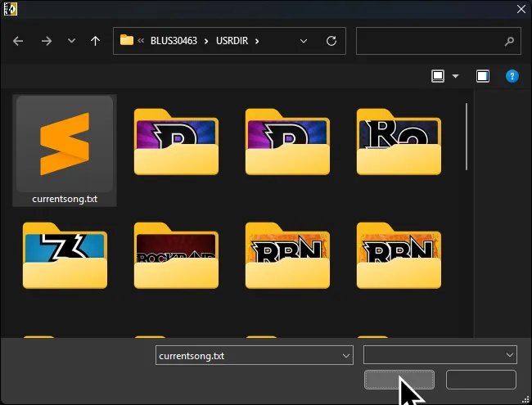Click the focused Open button under cursor
Image resolution: width=532 pixels, height=405 pixels.
point(399,380)
